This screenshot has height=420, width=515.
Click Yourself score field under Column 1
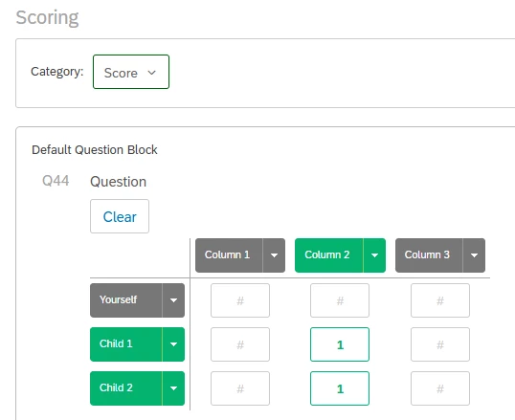(x=240, y=300)
